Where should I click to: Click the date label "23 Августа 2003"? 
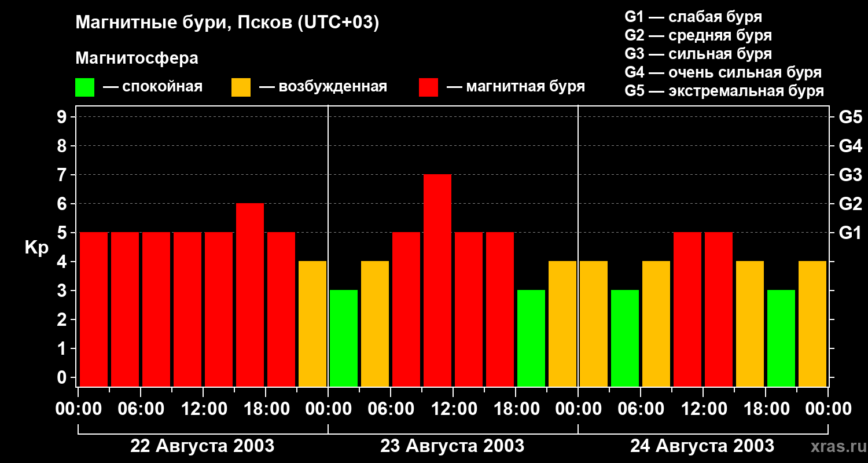453,446
